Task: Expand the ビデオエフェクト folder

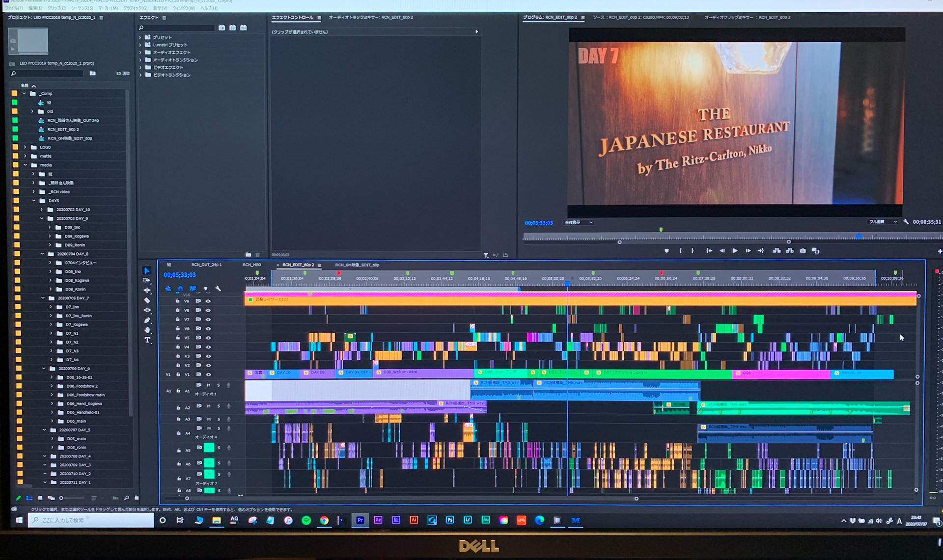Action: click(140, 68)
